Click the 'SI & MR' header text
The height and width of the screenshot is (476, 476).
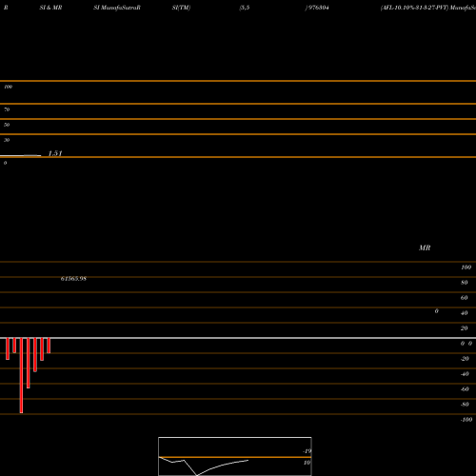point(50,8)
